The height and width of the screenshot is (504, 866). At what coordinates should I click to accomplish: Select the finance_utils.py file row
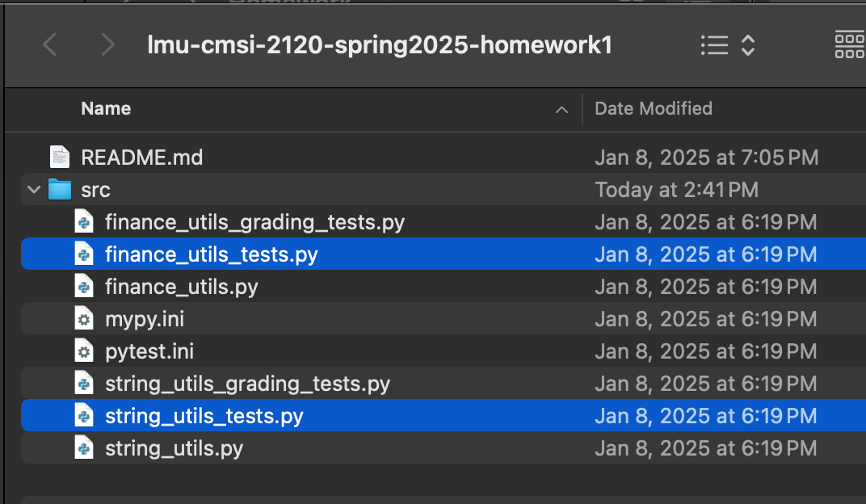[x=444, y=287]
